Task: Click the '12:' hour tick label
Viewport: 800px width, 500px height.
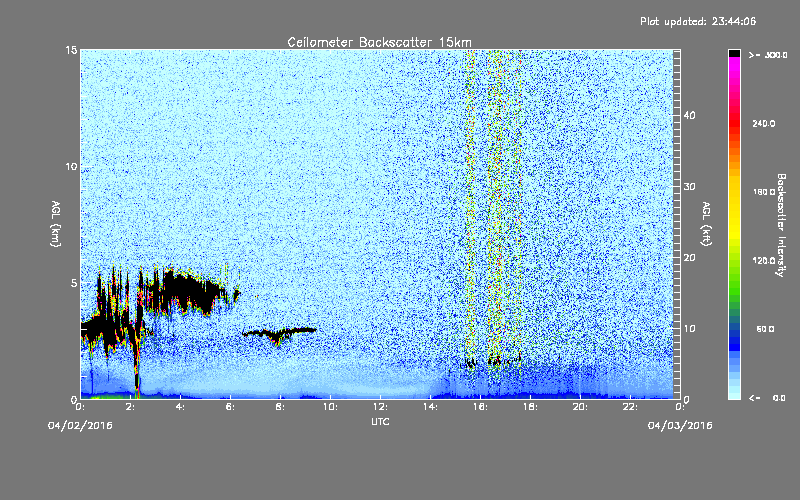Action: [x=380, y=407]
